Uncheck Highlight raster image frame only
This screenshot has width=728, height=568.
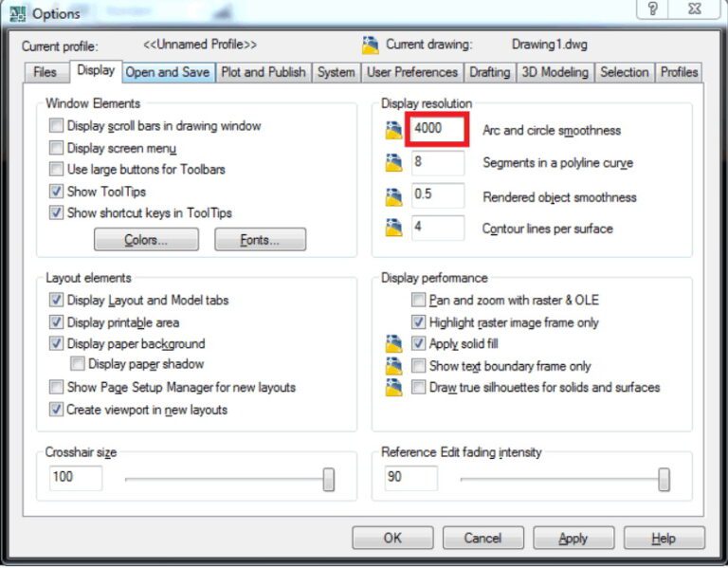[x=418, y=321]
